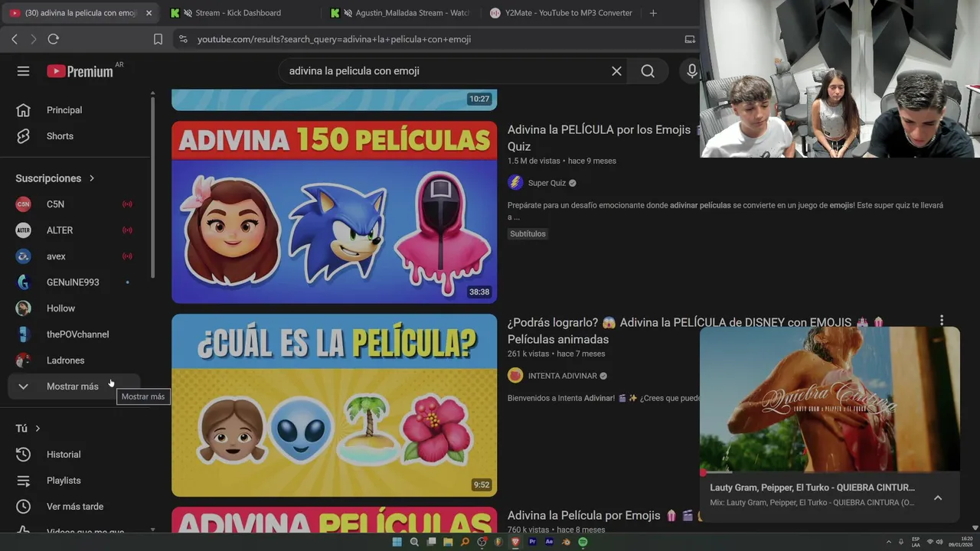This screenshot has height=551, width=980.
Task: Click the Super Quiz channel name
Action: tap(547, 183)
